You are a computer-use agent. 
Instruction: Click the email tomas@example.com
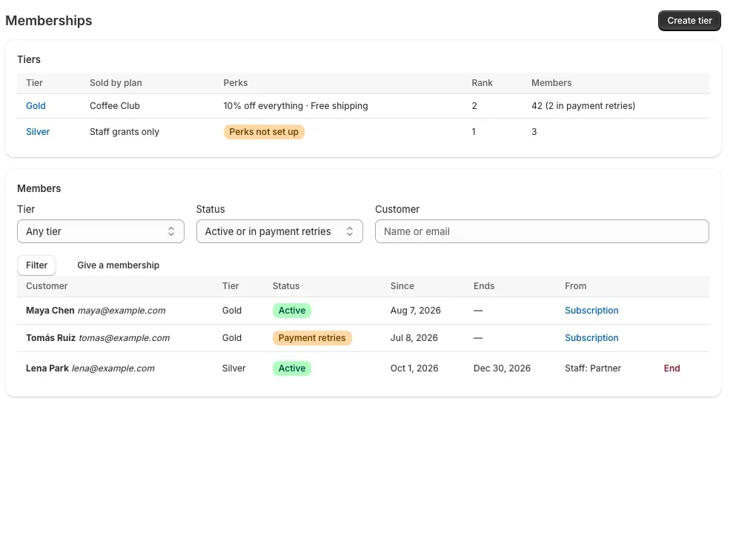tap(125, 338)
